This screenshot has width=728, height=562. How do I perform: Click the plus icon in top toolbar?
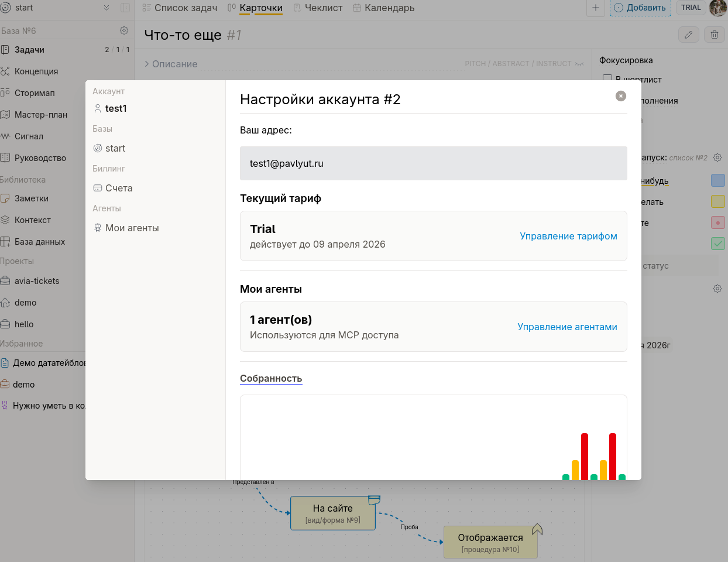pyautogui.click(x=595, y=8)
